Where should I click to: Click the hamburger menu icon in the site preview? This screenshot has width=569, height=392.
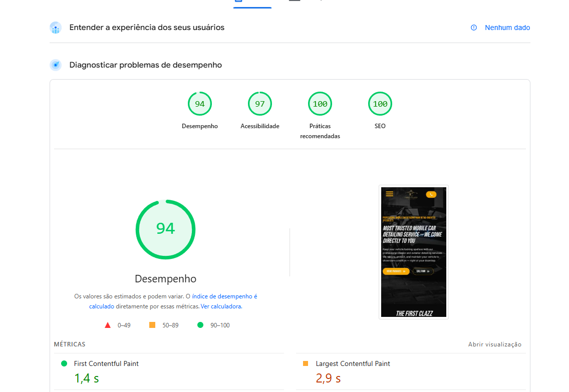(390, 194)
